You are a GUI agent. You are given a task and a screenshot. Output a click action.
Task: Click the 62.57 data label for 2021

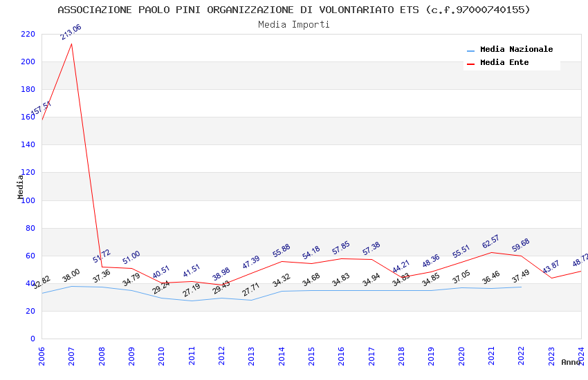click(x=490, y=242)
